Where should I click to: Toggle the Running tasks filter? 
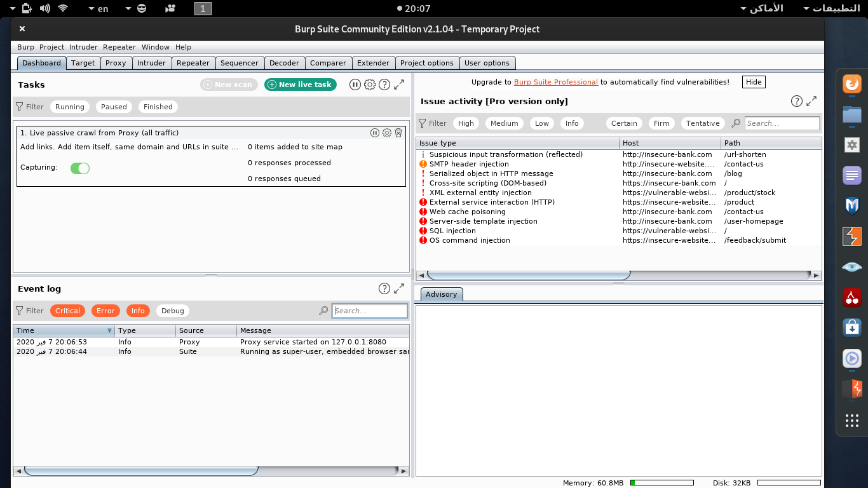70,107
